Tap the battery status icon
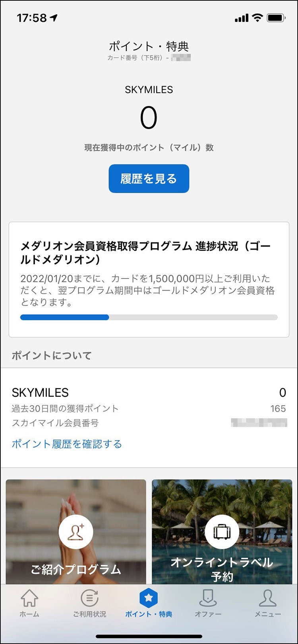The width and height of the screenshot is (298, 644). (276, 18)
